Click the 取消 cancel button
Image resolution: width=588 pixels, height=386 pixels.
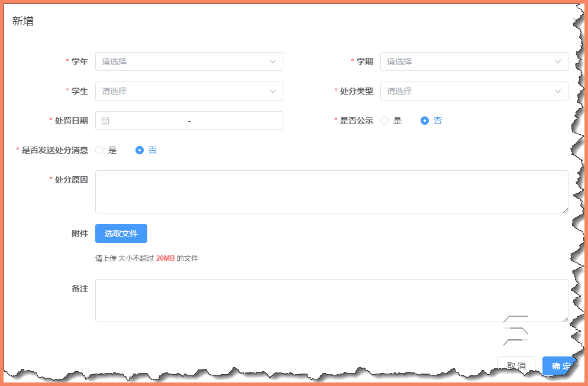pyautogui.click(x=516, y=365)
